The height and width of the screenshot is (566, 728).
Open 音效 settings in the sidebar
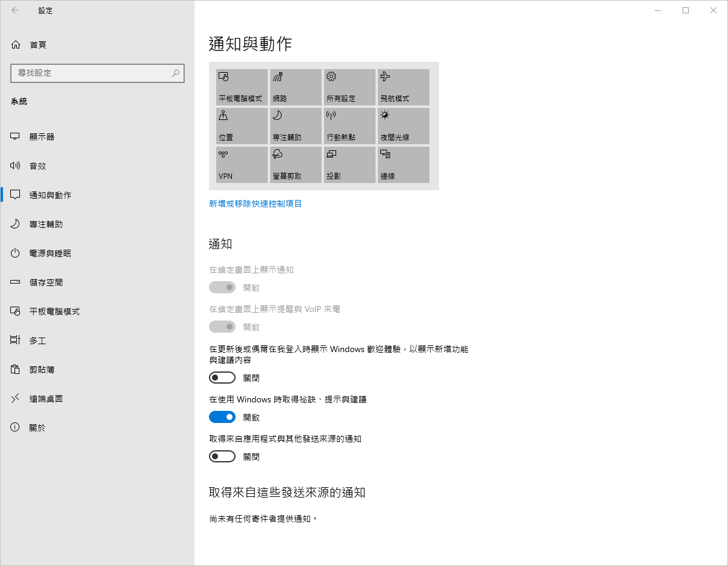(x=97, y=166)
